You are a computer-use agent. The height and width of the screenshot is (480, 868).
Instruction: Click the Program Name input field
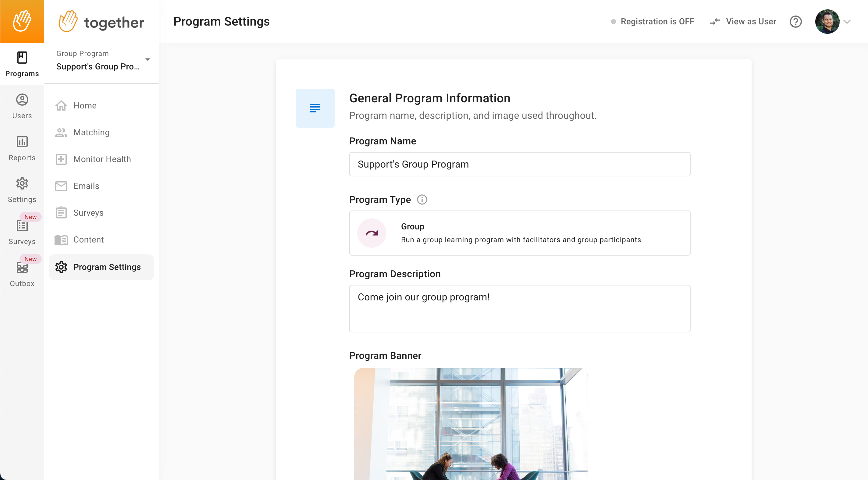click(x=520, y=164)
